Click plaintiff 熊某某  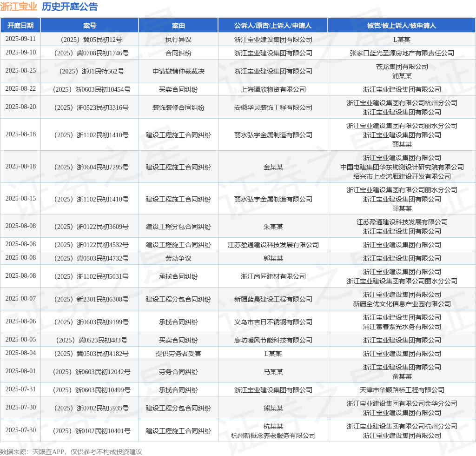(x=273, y=408)
